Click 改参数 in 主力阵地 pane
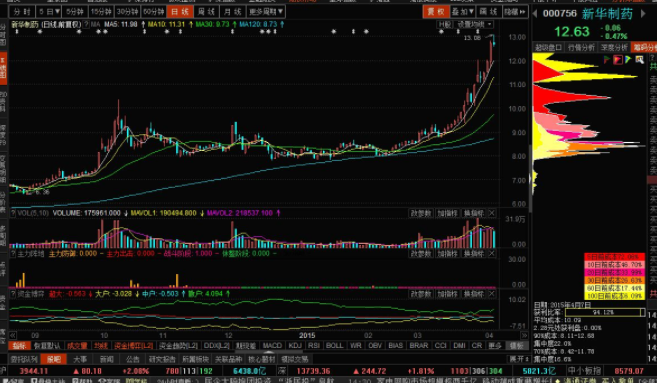This screenshot has width=657, height=383. [421, 254]
